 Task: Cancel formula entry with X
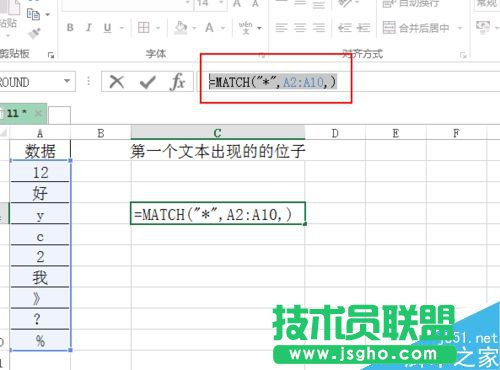tap(117, 82)
